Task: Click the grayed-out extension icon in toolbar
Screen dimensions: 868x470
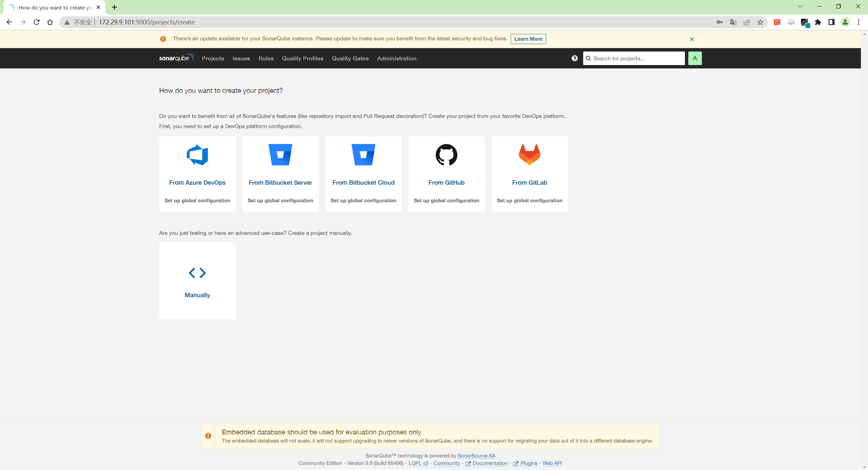Action: coord(791,22)
